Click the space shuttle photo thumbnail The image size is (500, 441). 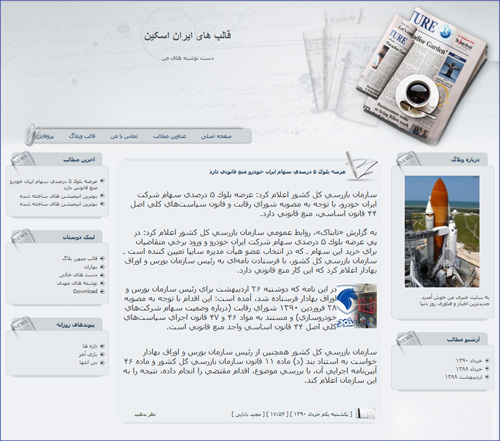pos(442,232)
